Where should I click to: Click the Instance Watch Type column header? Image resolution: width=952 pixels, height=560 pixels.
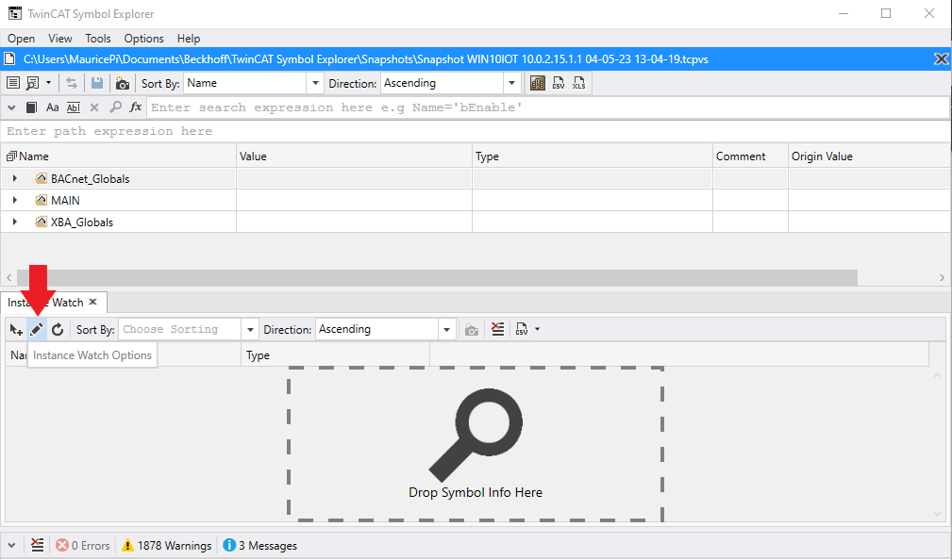click(x=335, y=354)
